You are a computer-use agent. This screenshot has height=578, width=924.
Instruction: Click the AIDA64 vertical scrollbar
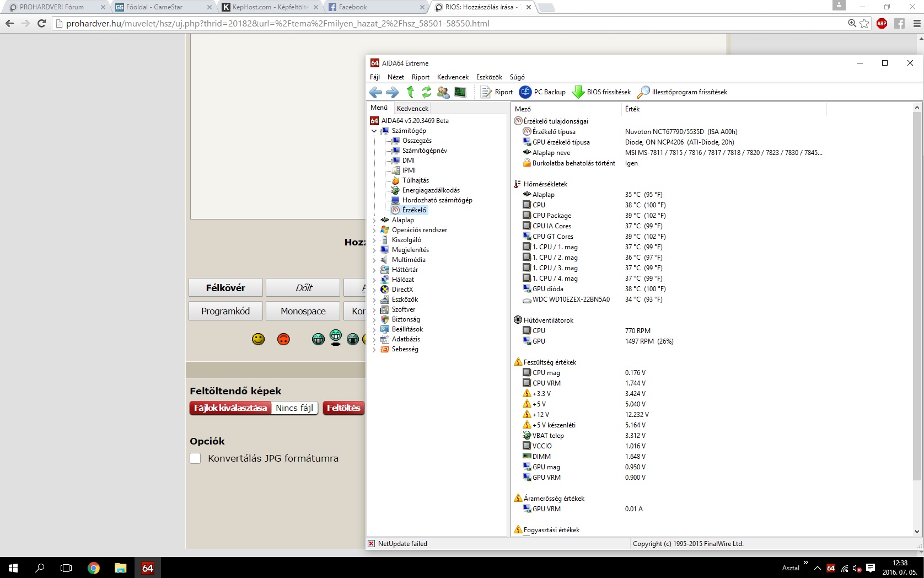[x=917, y=319]
